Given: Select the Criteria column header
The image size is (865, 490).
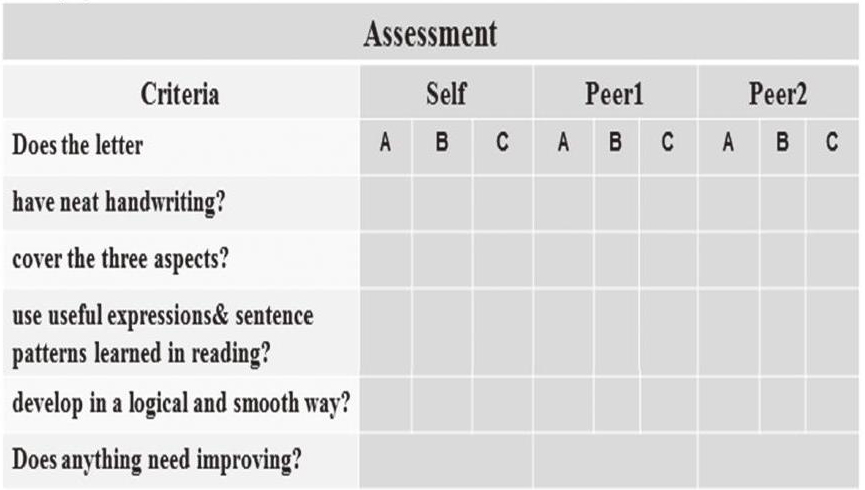Looking at the screenshot, I should (180, 93).
